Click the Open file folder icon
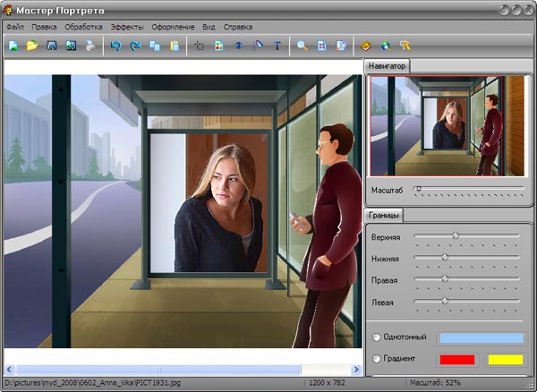The height and width of the screenshot is (392, 537). (x=32, y=45)
